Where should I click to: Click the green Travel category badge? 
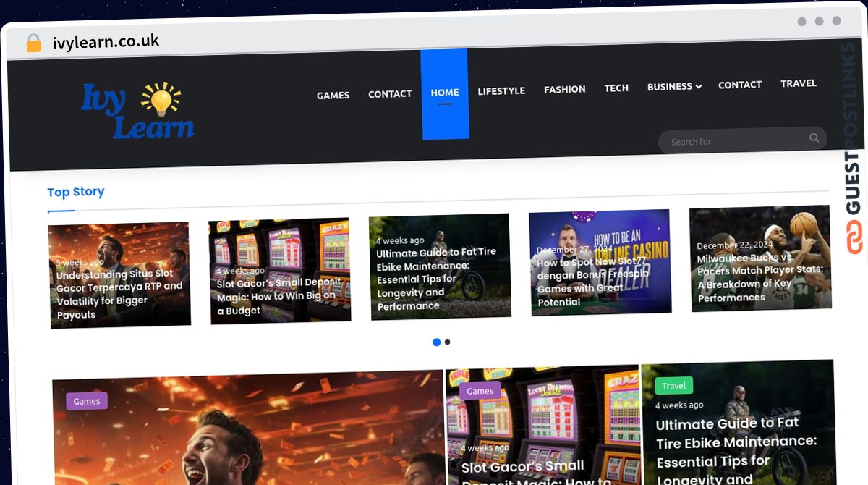click(673, 386)
